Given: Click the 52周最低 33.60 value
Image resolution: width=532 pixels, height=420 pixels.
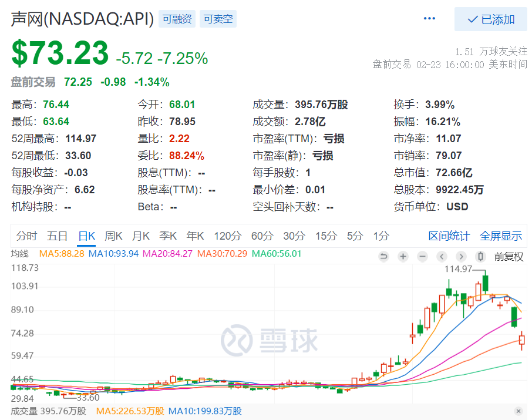Looking at the screenshot, I should coord(78,156).
